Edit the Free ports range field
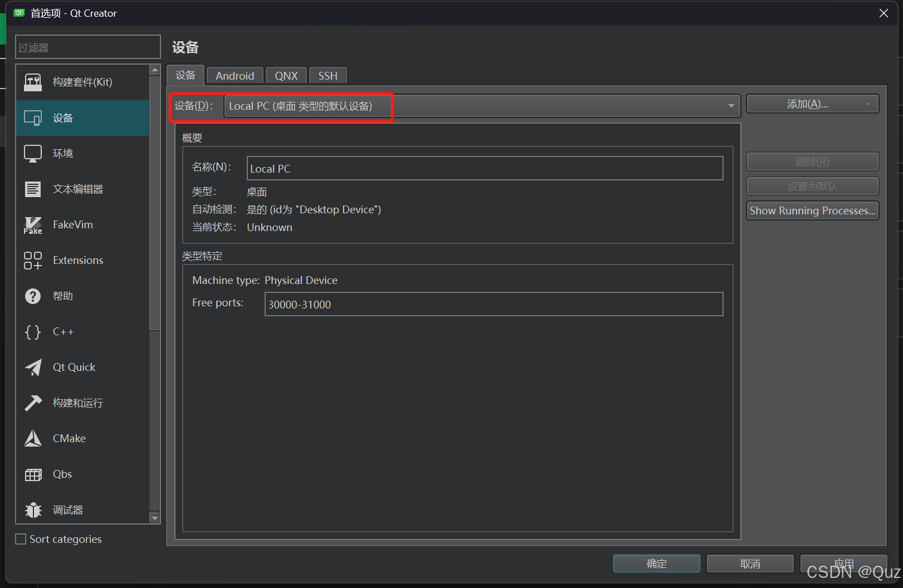Viewport: 903px width, 588px height. tap(494, 304)
